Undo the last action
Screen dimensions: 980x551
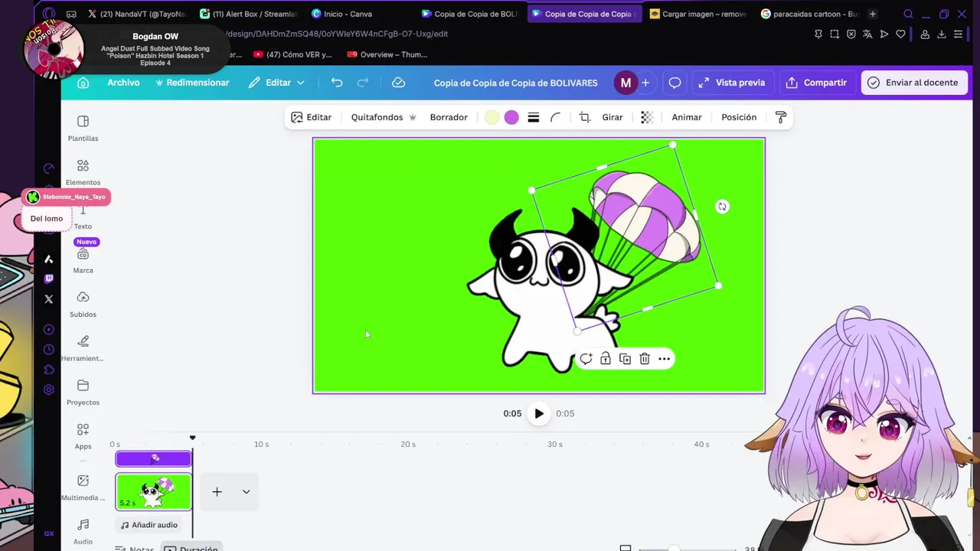point(337,83)
